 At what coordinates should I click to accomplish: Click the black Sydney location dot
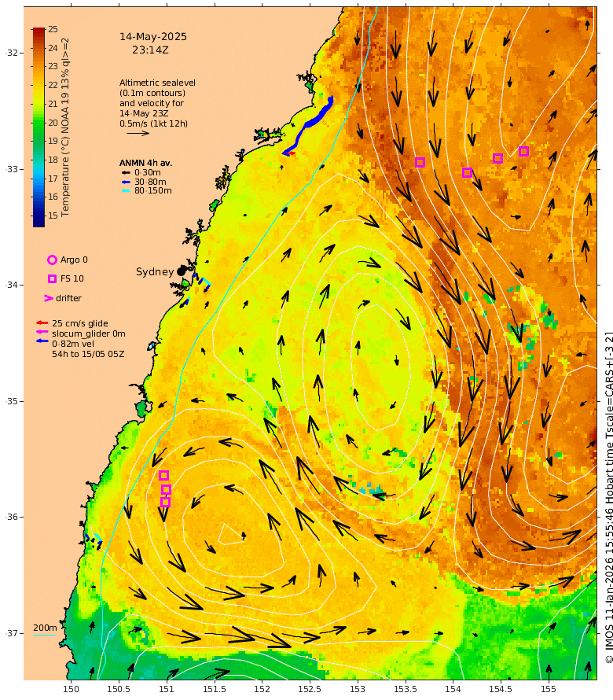181,271
